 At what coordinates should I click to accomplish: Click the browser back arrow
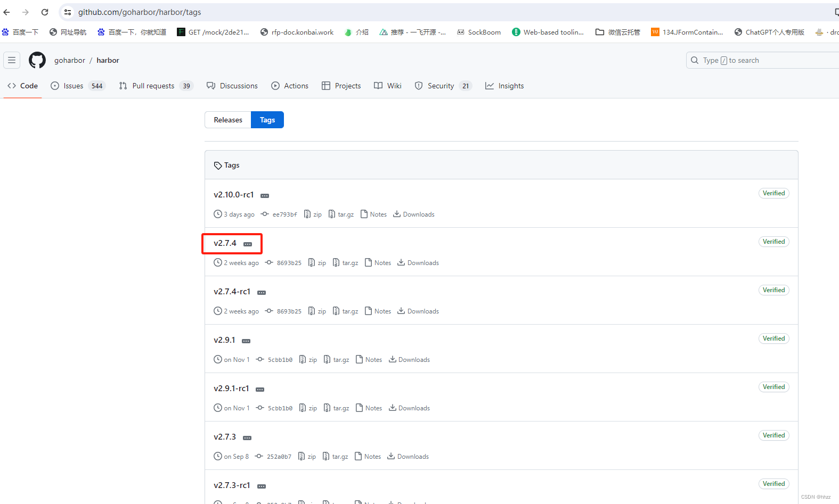[x=7, y=12]
